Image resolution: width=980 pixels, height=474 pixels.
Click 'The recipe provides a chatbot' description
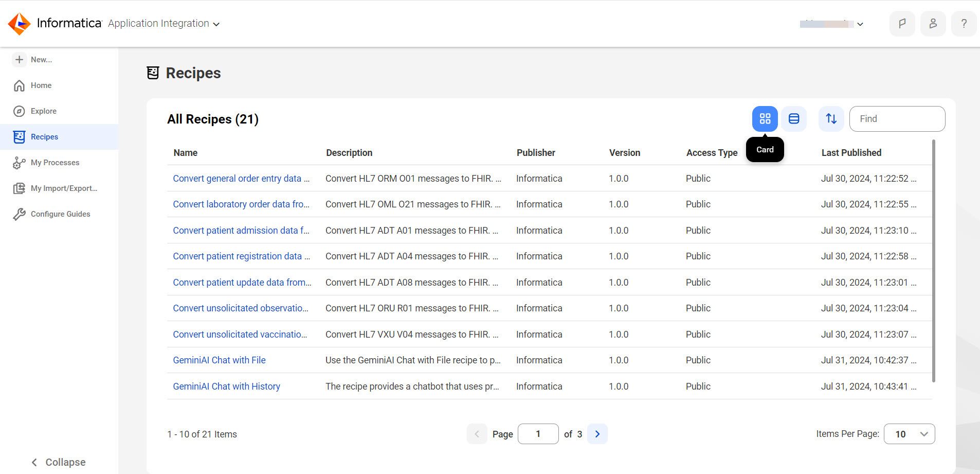[412, 387]
